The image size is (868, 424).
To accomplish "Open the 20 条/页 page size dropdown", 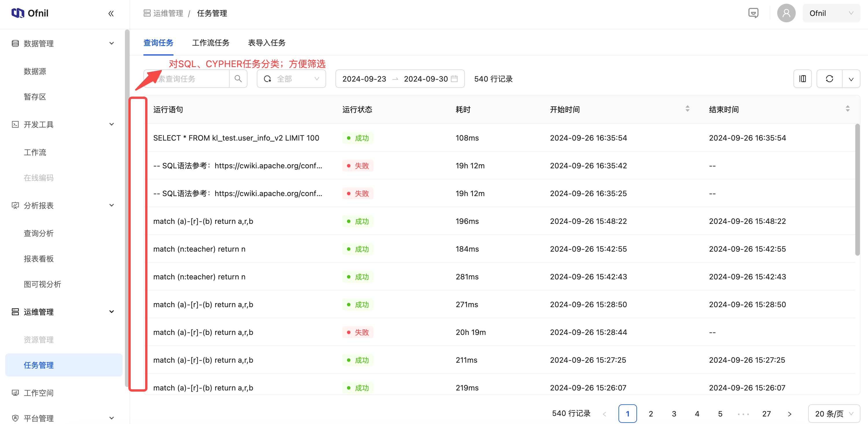I will 834,414.
